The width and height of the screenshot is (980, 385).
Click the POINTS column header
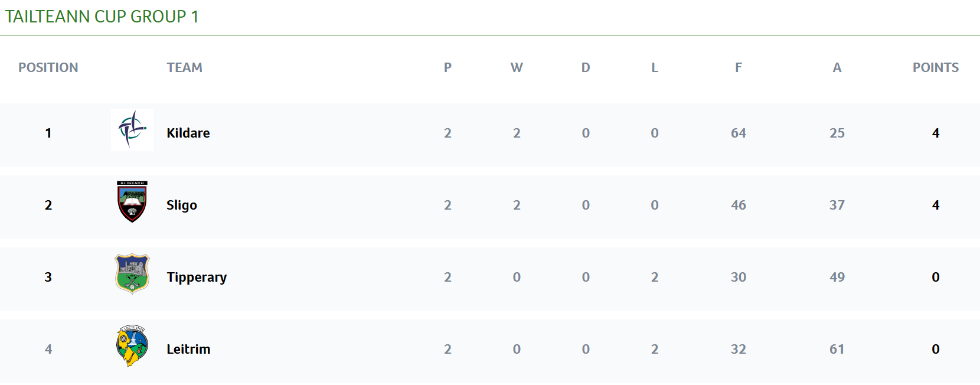coord(935,67)
